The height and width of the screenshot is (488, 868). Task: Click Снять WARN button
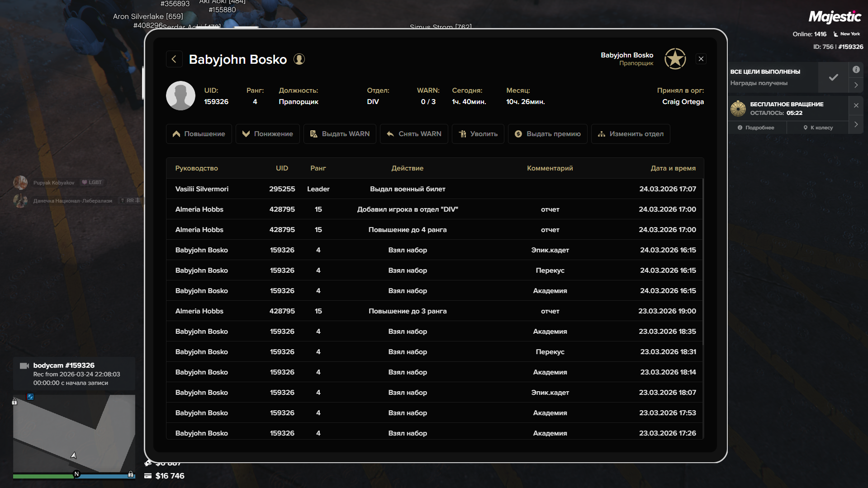(x=414, y=134)
